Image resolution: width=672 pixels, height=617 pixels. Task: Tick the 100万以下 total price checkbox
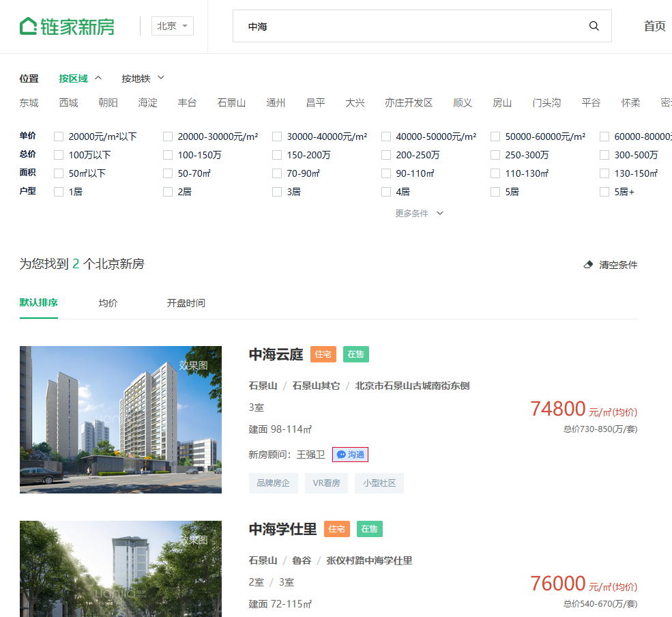pyautogui.click(x=59, y=155)
